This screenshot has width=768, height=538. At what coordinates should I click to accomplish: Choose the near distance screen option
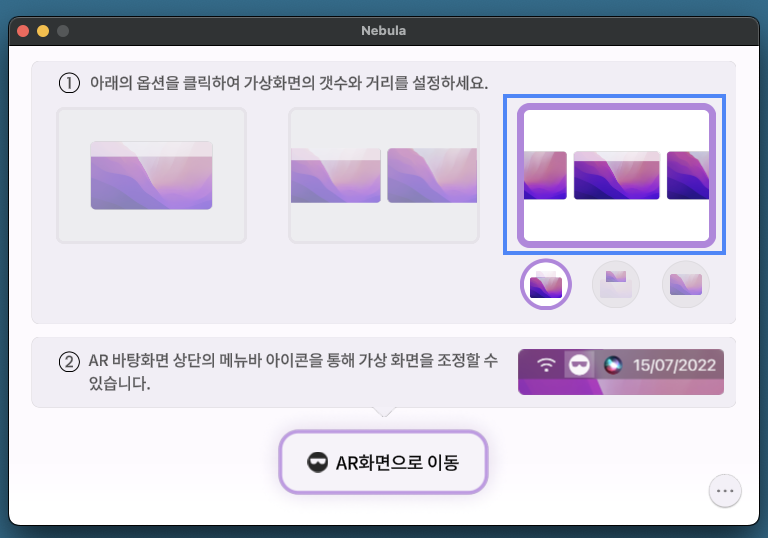pos(546,285)
